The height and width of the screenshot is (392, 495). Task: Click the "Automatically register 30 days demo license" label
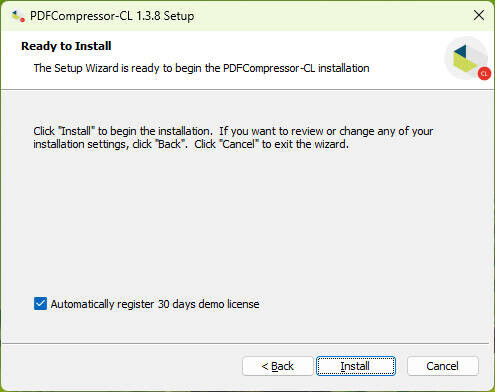coord(155,304)
